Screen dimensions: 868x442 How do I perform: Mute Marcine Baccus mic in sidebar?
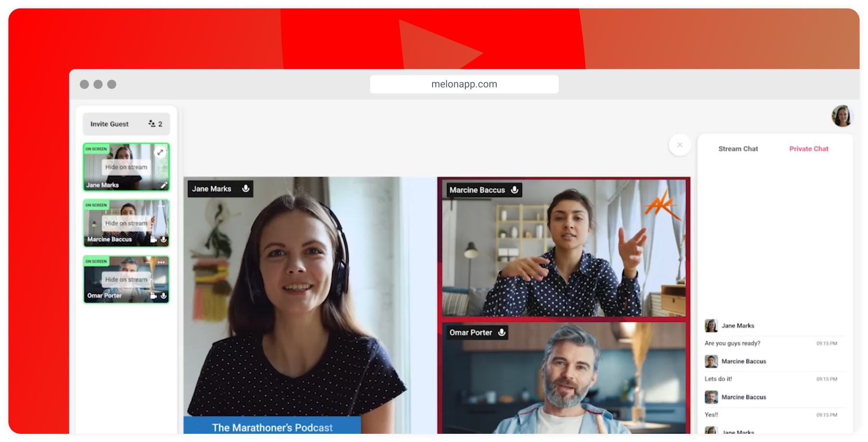163,240
